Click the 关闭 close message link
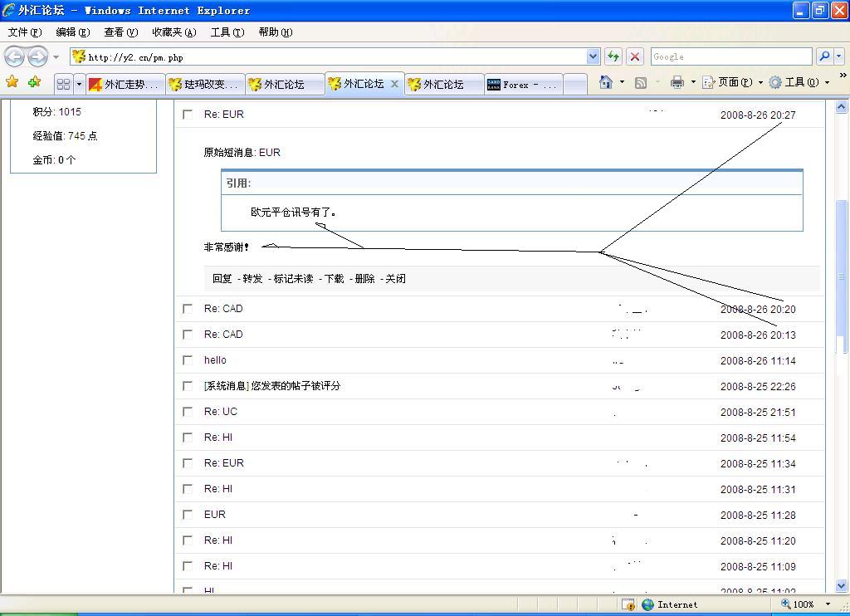The image size is (850, 616). click(x=396, y=279)
